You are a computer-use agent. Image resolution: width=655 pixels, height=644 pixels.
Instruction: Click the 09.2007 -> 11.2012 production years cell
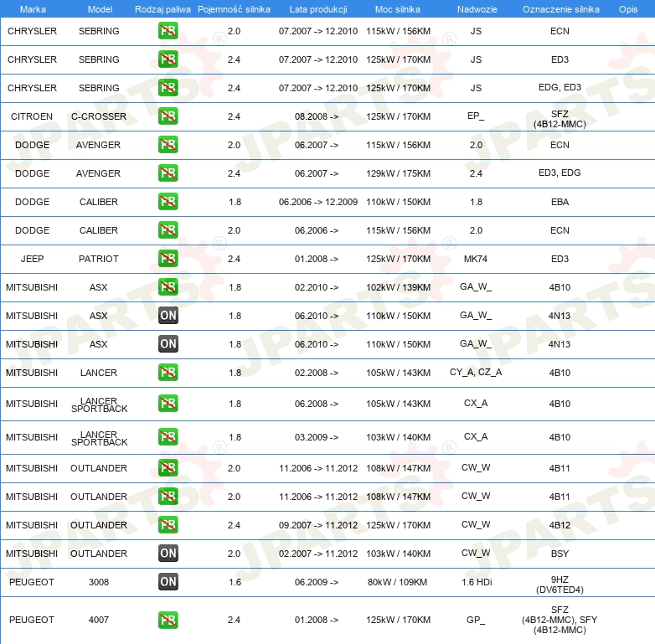coord(318,525)
